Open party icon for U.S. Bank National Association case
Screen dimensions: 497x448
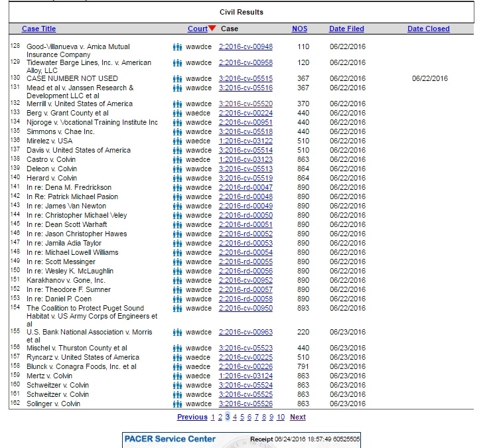click(177, 332)
